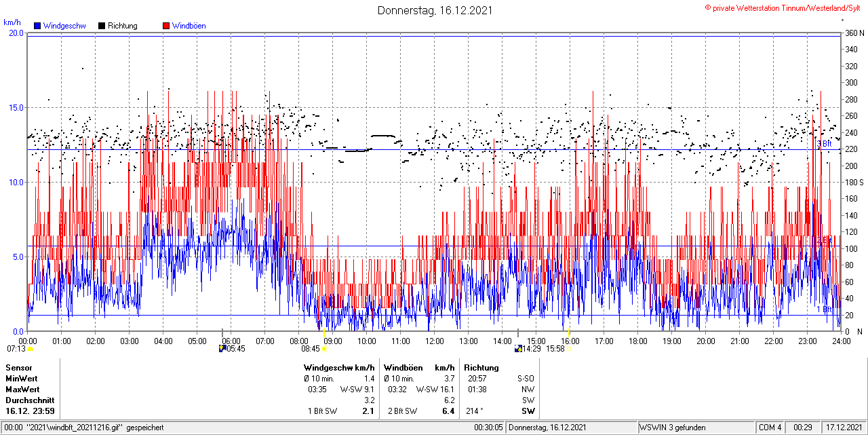Click the current wind speed '2.1'
Screen dimensions: 868x435
pos(368,411)
